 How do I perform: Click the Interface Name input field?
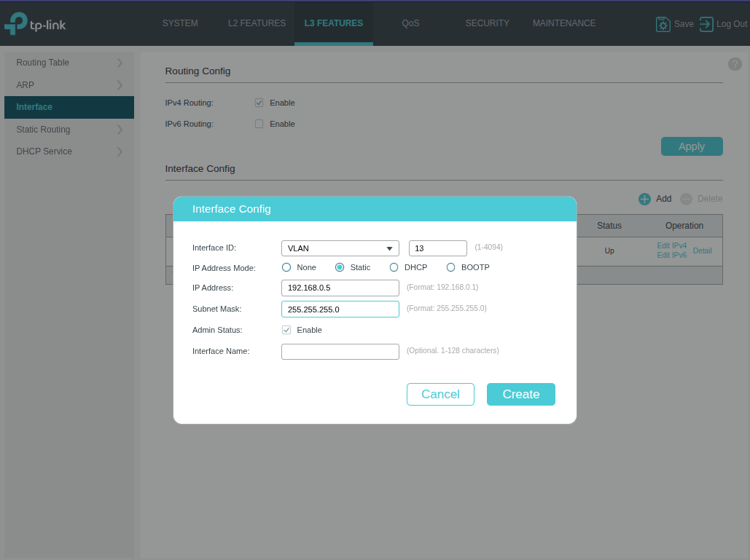340,352
